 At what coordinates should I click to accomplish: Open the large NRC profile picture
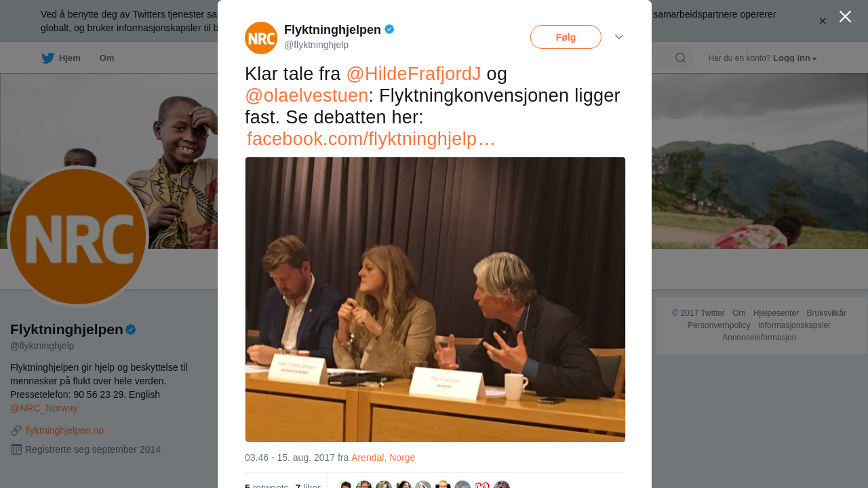point(78,237)
